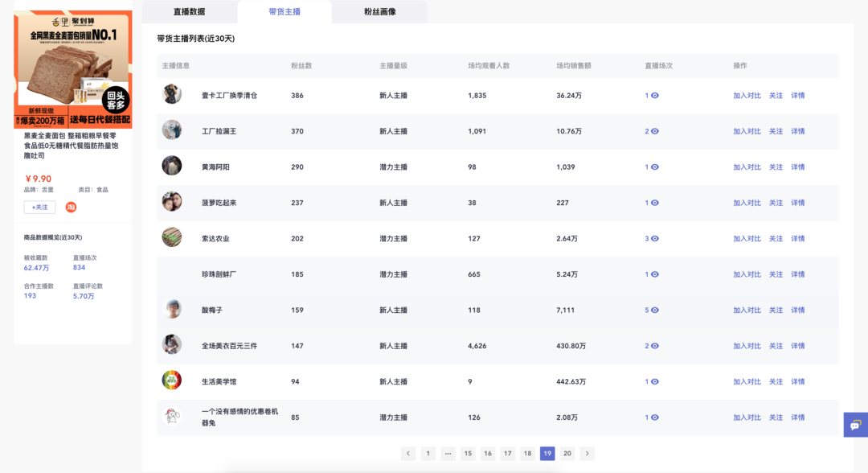Open 详情 link for 工厂捡漏王
This screenshot has width=868, height=473.
point(798,131)
